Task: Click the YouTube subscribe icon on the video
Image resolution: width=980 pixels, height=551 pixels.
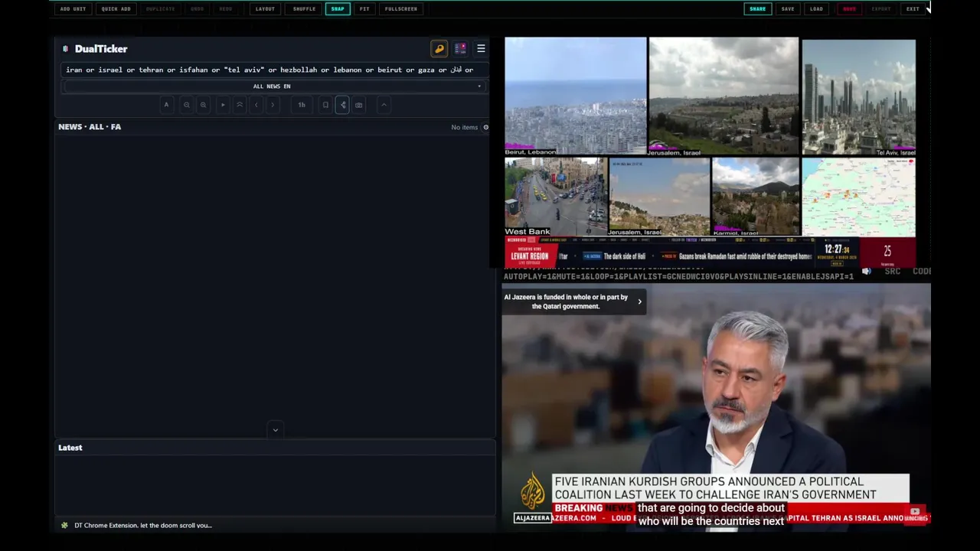Action: click(916, 513)
